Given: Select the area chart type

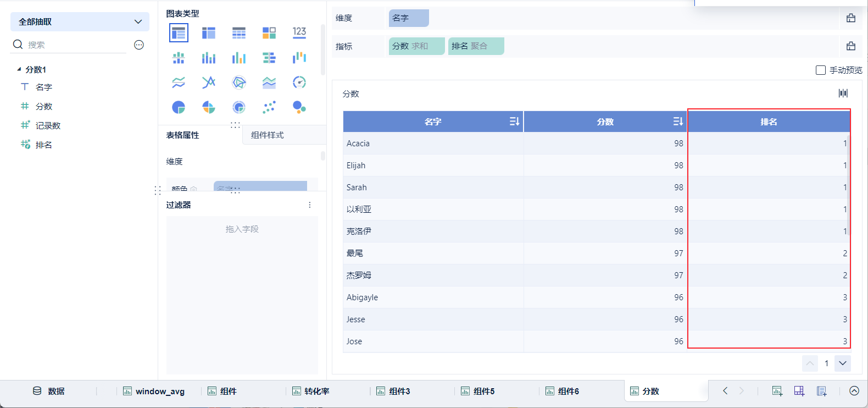Looking at the screenshot, I should pyautogui.click(x=269, y=82).
